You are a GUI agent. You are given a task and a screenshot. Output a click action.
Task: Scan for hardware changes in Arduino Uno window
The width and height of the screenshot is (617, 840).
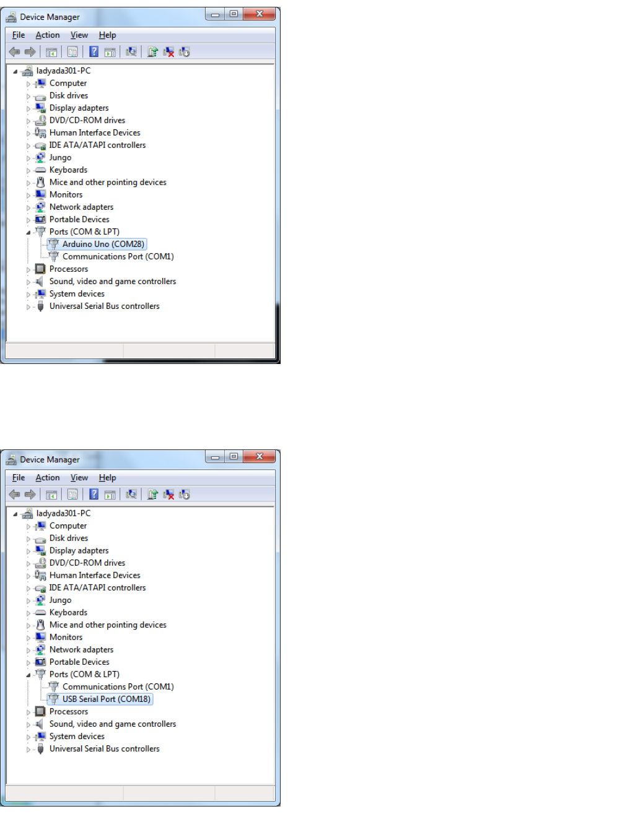pos(131,52)
